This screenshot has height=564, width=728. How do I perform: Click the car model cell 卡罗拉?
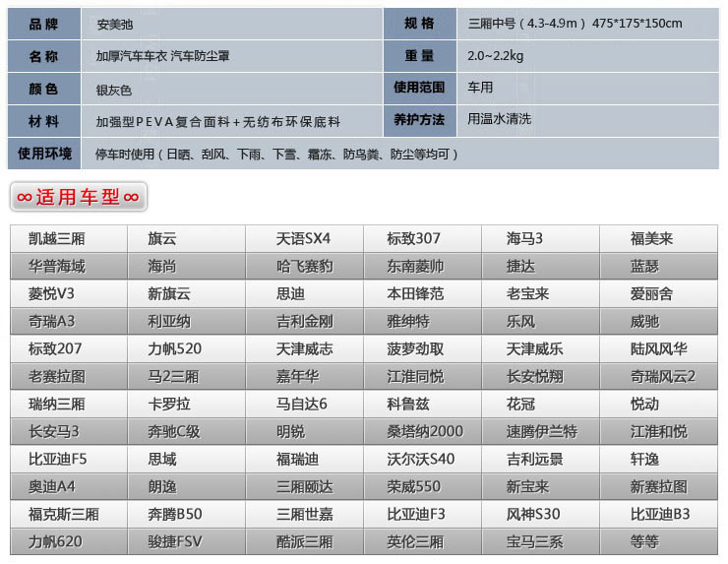(x=187, y=404)
